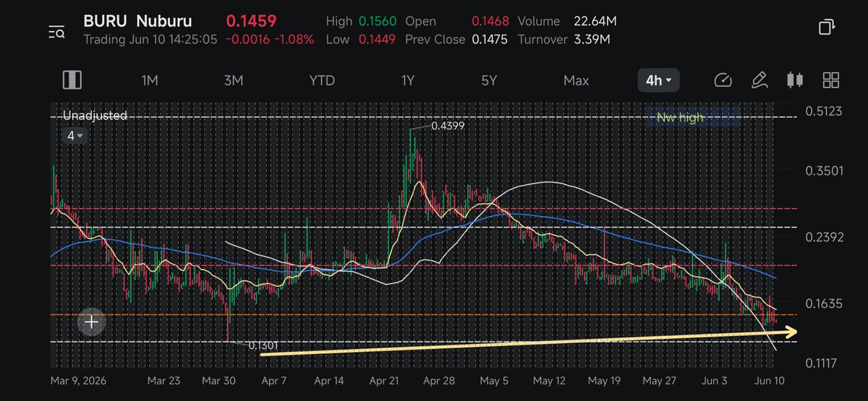Viewport: 868px width, 401px height.
Task: Open the four-square grid layout icon
Action: (831, 80)
